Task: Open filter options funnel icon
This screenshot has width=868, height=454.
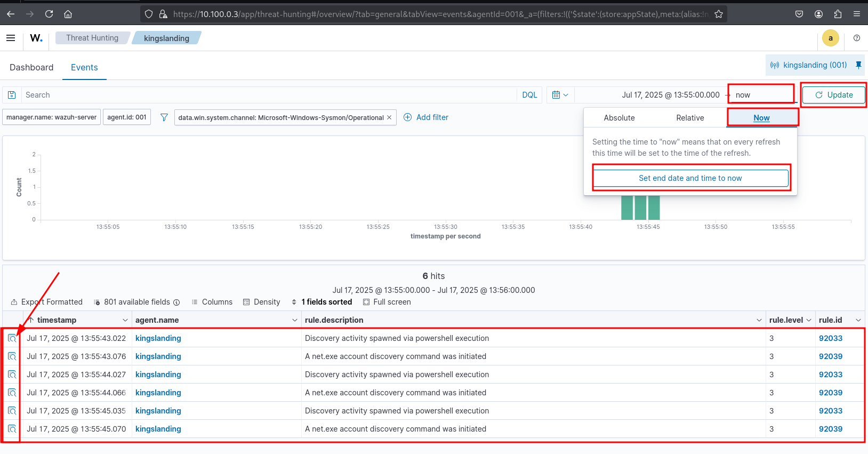Action: (x=164, y=117)
